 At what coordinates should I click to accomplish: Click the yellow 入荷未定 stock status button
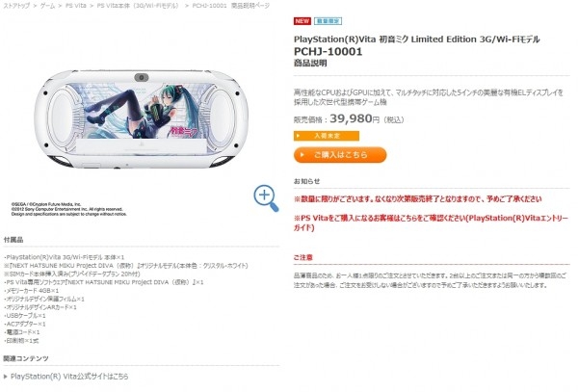327,136
